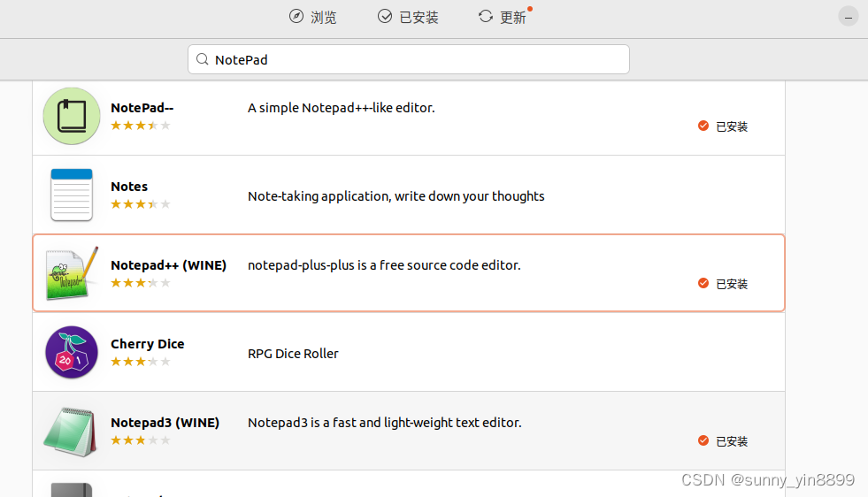Image resolution: width=868 pixels, height=497 pixels.
Task: Select the Notes app title
Action: (x=129, y=187)
